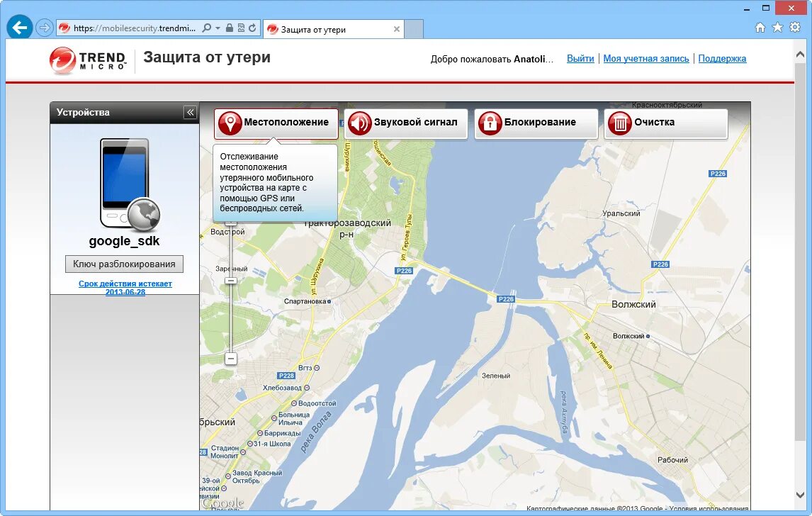Click the browser Home icon
The image size is (812, 516).
tap(760, 28)
